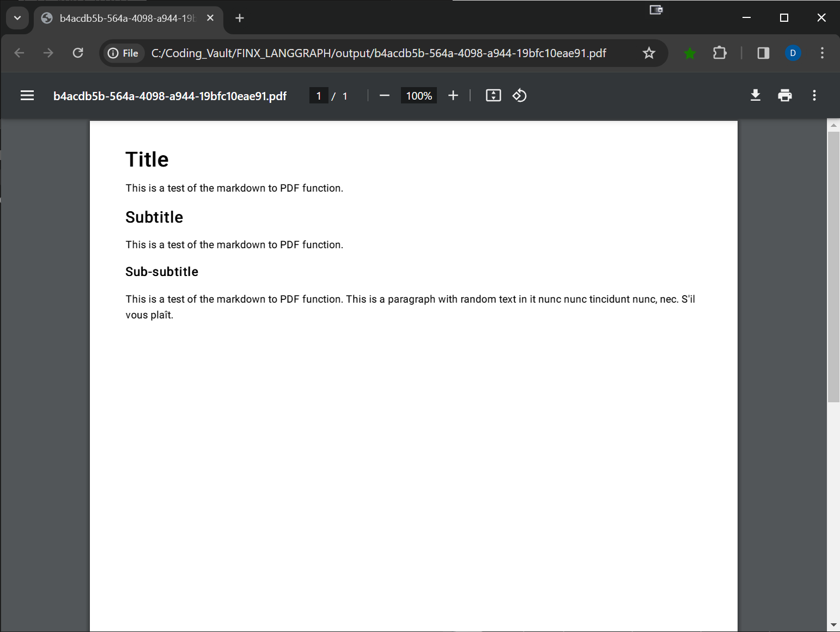This screenshot has width=840, height=632.
Task: Bookmark this page with star icon
Action: [x=648, y=53]
